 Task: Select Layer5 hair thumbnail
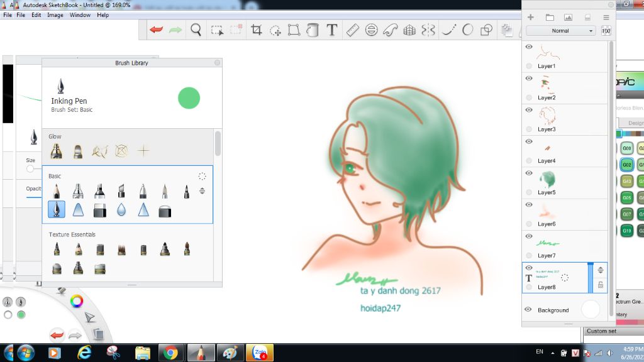click(548, 179)
